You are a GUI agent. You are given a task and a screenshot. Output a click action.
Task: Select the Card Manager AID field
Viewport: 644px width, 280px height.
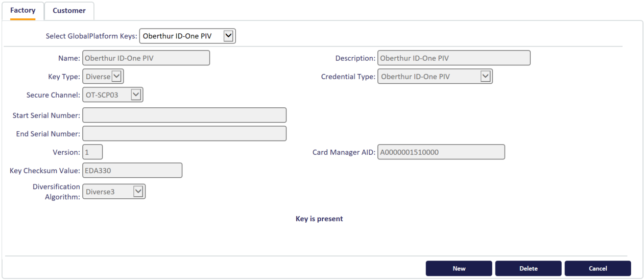click(441, 152)
